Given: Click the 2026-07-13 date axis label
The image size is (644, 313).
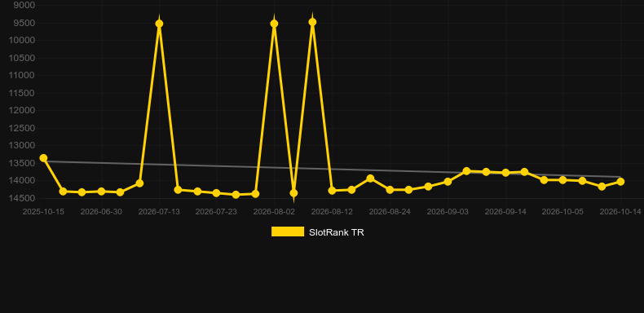Looking at the screenshot, I should coord(159,212).
